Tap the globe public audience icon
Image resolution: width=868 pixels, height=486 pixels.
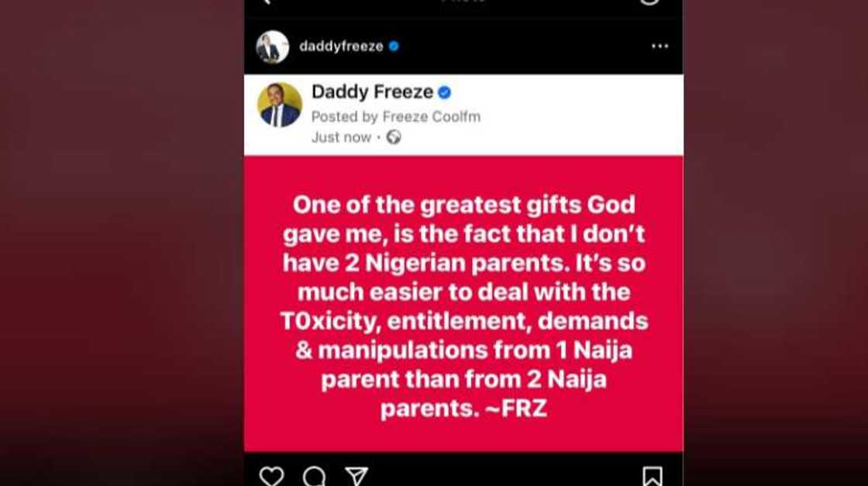click(x=394, y=137)
